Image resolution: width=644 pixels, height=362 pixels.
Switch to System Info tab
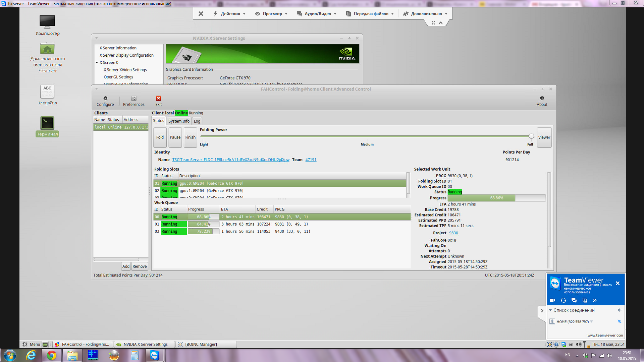179,121
